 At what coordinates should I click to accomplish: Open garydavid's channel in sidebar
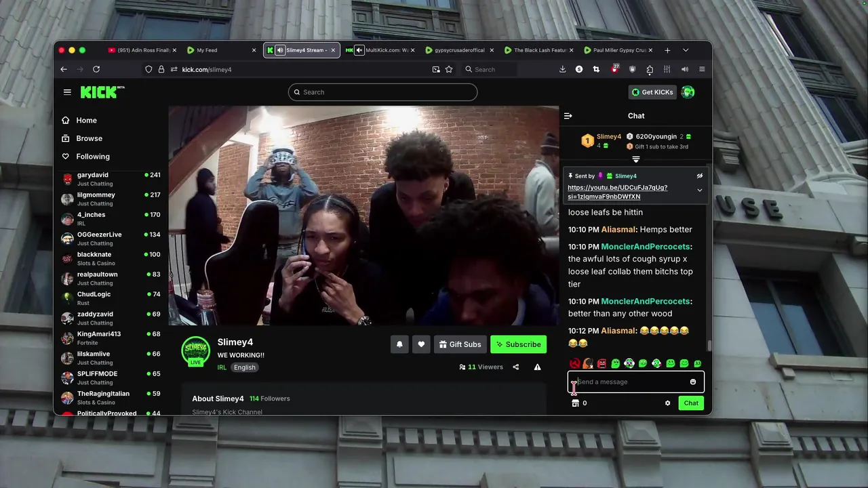tap(111, 179)
